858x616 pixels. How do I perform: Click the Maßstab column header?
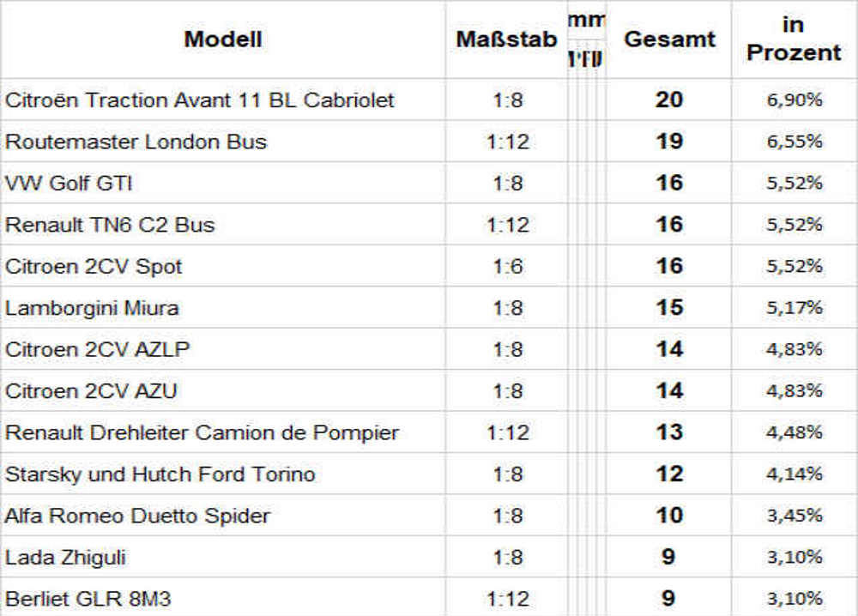(x=506, y=39)
